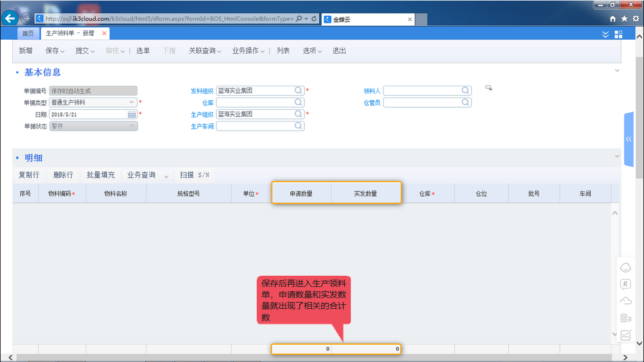
Task: Expand the double-chevron tab list icon
Action: 605,35
